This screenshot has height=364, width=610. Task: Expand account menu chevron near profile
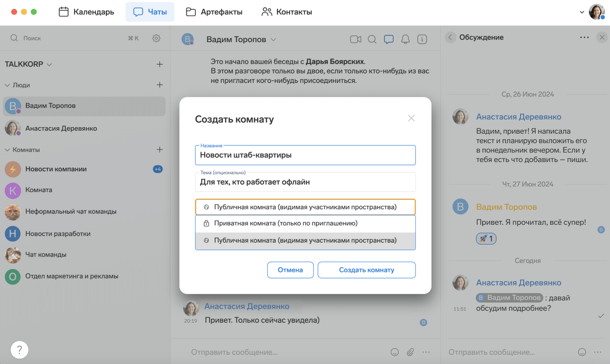[x=582, y=12]
